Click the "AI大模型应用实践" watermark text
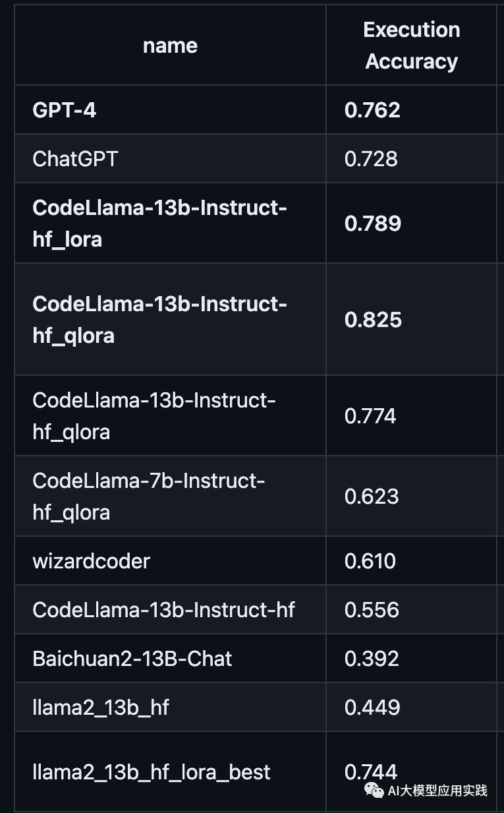This screenshot has width=504, height=813. pyautogui.click(x=437, y=790)
